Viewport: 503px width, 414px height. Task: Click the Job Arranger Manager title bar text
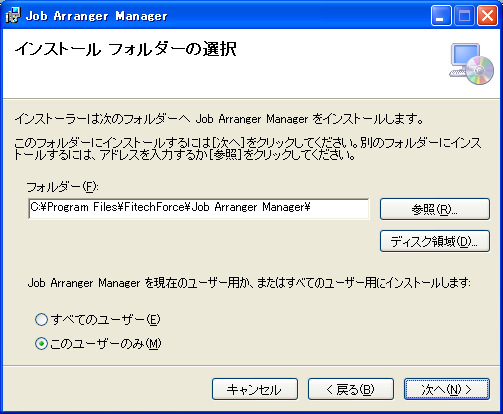[x=97, y=16]
